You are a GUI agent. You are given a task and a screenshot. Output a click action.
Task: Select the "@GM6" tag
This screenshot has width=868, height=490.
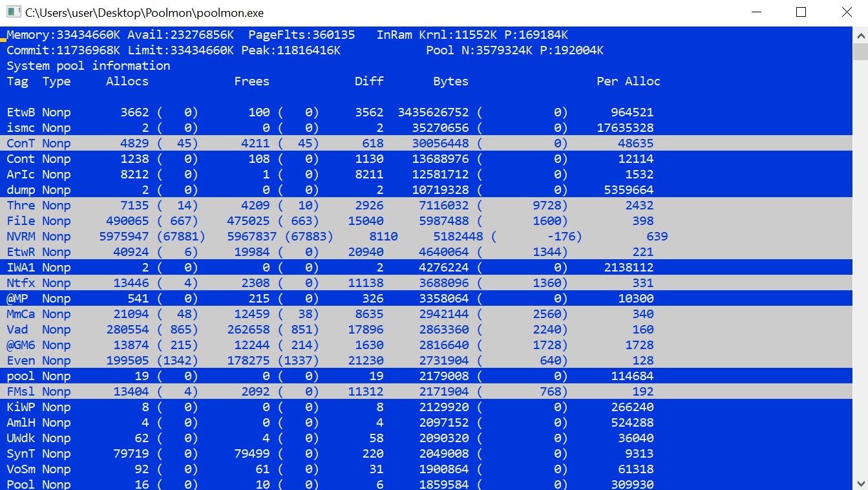[x=21, y=345]
